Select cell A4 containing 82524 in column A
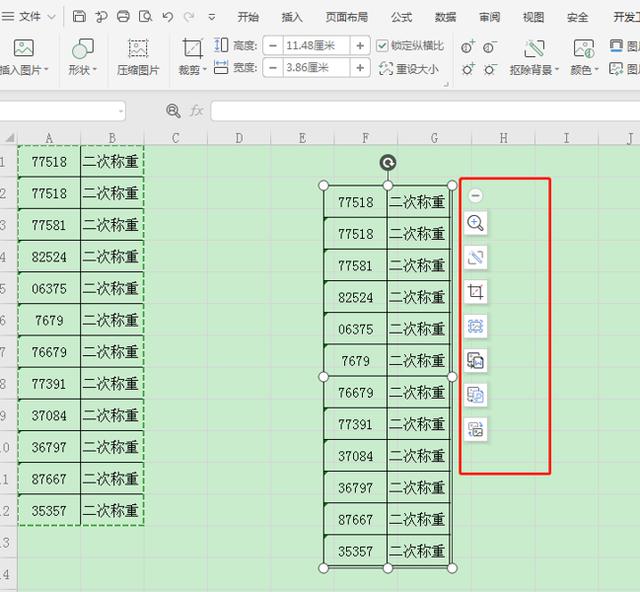This screenshot has width=640, height=592. click(49, 257)
